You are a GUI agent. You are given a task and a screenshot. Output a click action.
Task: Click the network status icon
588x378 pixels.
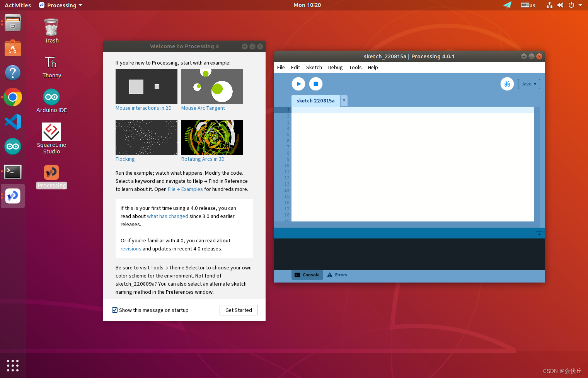tap(549, 5)
